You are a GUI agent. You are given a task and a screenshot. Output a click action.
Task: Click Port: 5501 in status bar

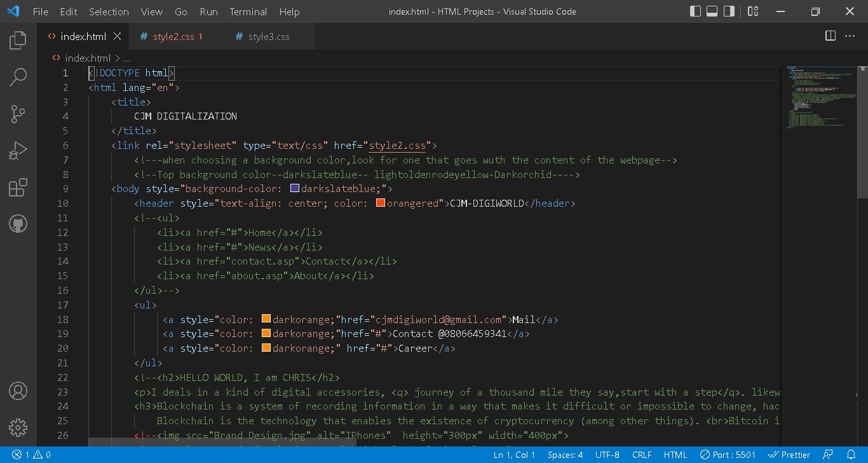click(x=727, y=455)
